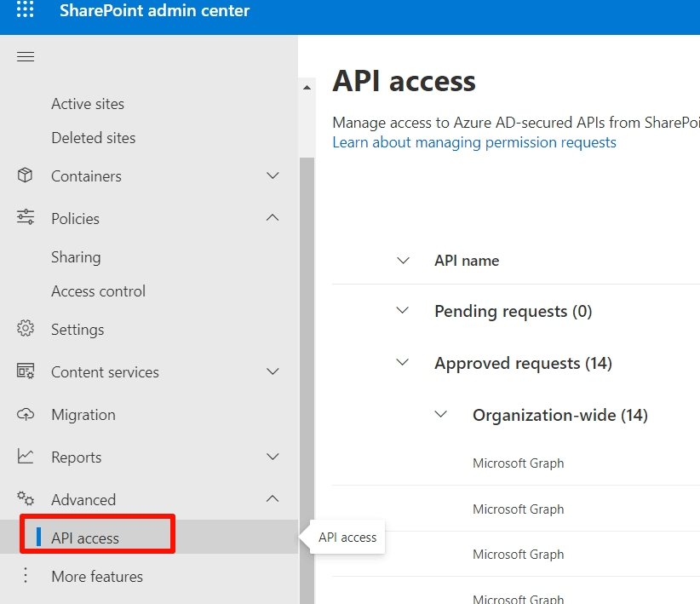Click the Containers cube icon
This screenshot has height=604, width=700.
(x=25, y=175)
